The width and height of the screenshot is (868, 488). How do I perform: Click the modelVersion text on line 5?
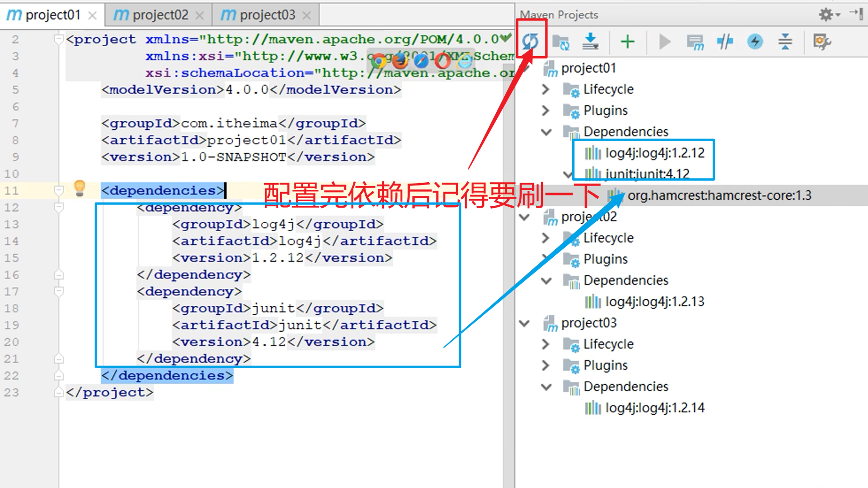point(251,90)
